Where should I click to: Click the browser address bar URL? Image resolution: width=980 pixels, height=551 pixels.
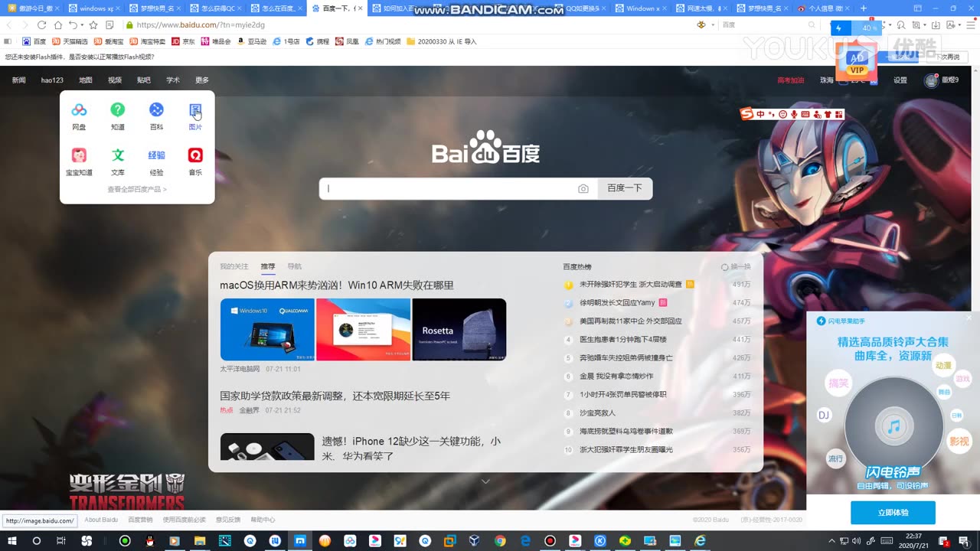(x=201, y=25)
